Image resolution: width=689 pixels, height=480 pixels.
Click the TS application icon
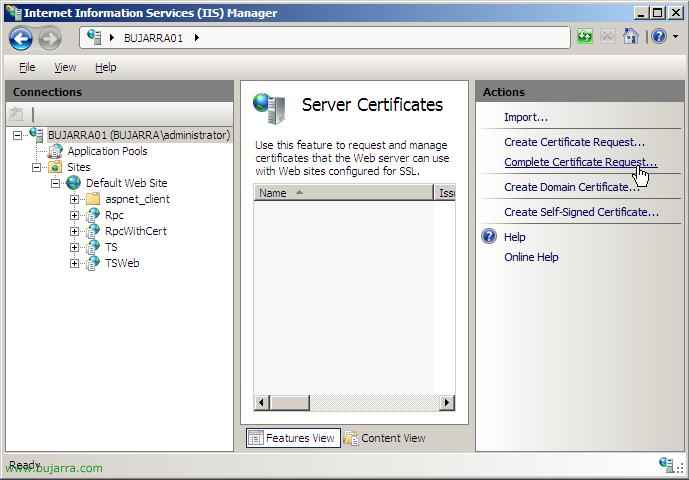[x=93, y=247]
